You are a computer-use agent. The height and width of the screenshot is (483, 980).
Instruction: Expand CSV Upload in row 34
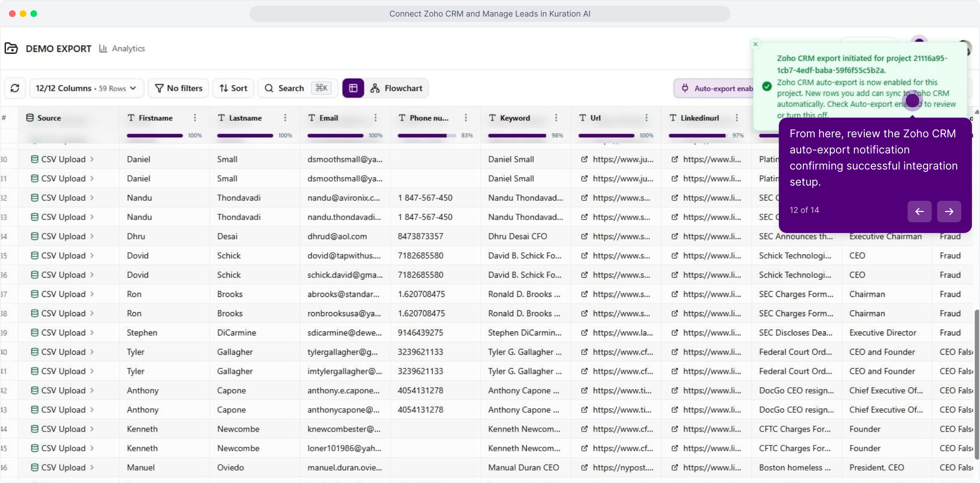(x=92, y=236)
